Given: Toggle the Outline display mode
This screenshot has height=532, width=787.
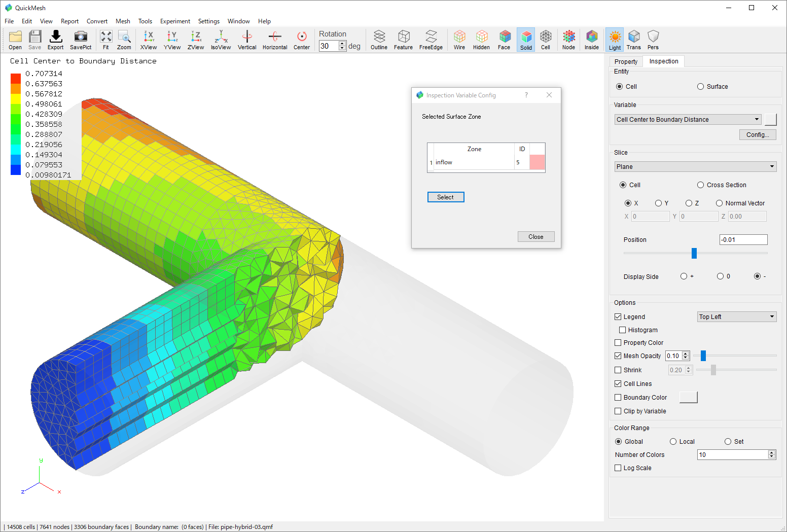Looking at the screenshot, I should (x=379, y=40).
